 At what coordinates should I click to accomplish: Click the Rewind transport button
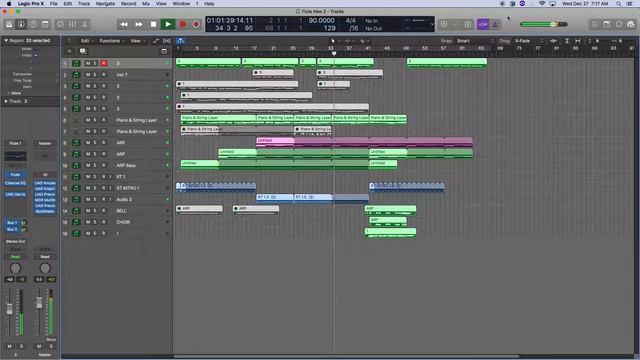pos(124,24)
